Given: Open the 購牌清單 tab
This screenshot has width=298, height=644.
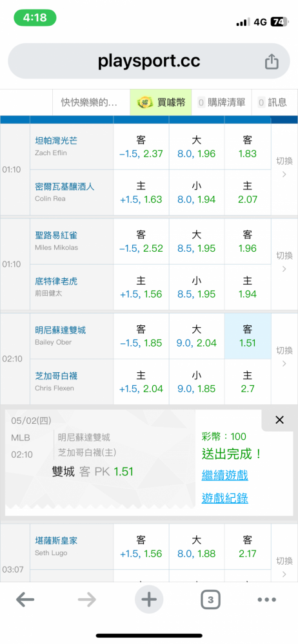Looking at the screenshot, I should pos(221,102).
